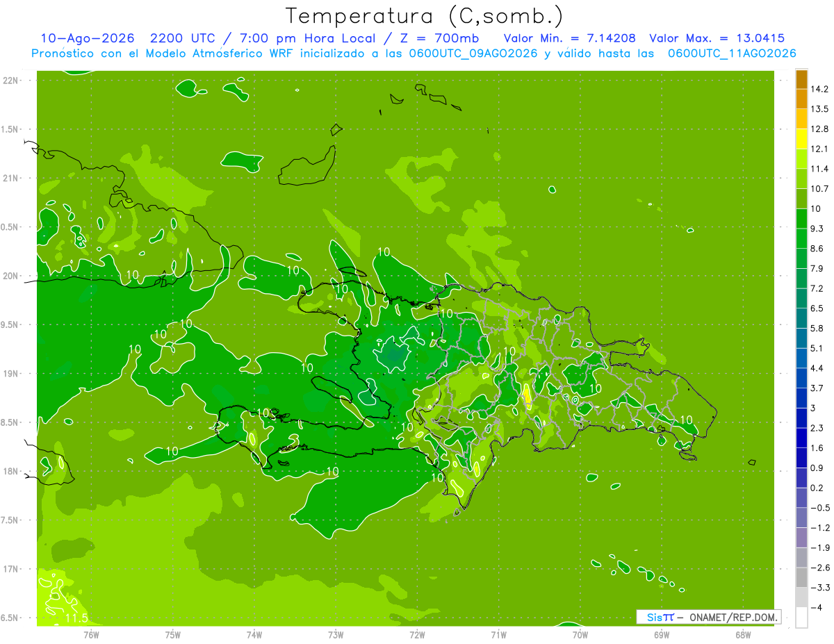Click the '11.5' contour label
The image size is (834, 644).
(76, 618)
